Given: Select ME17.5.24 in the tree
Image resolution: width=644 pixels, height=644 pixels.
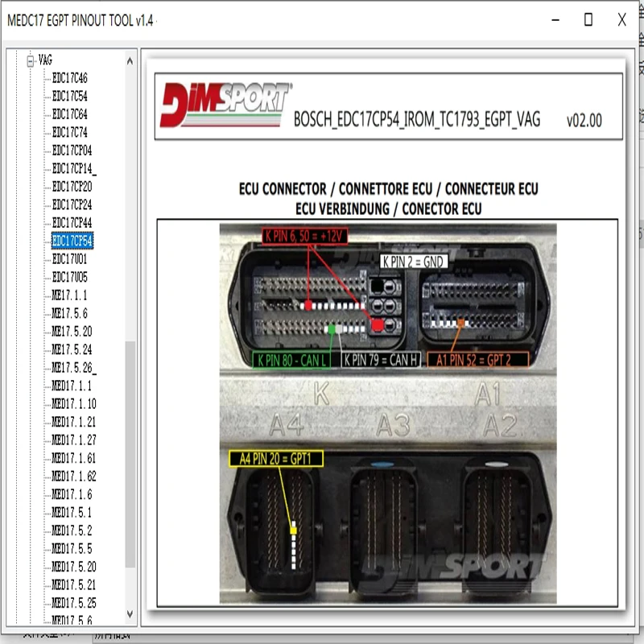Looking at the screenshot, I should click(x=72, y=349).
